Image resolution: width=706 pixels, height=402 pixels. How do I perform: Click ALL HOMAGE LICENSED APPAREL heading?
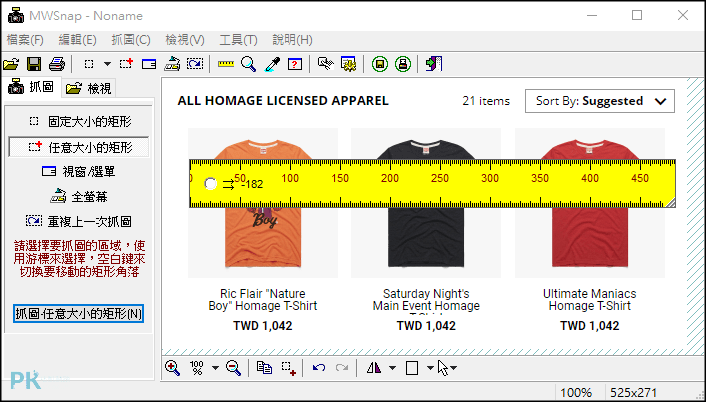click(283, 101)
